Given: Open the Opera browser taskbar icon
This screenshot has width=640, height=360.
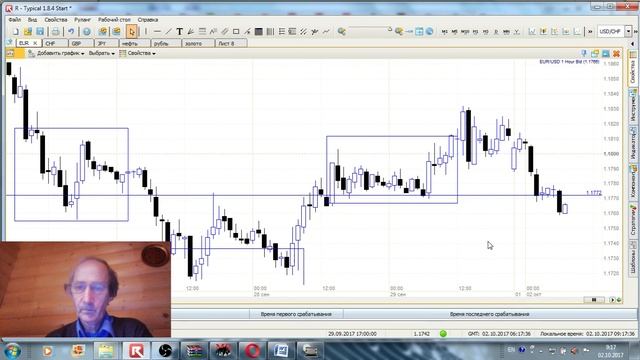Looking at the screenshot, I should pos(252,351).
